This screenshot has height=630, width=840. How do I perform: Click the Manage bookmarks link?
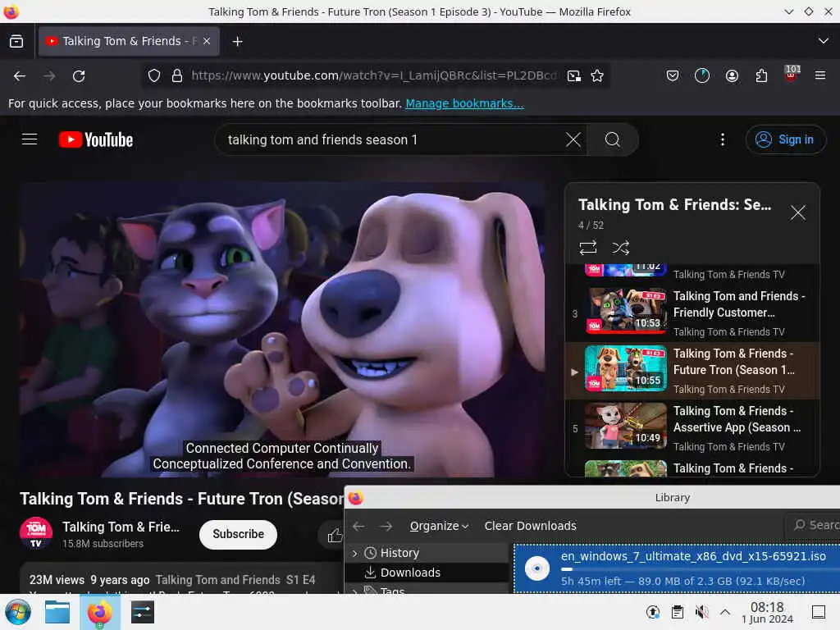464,103
